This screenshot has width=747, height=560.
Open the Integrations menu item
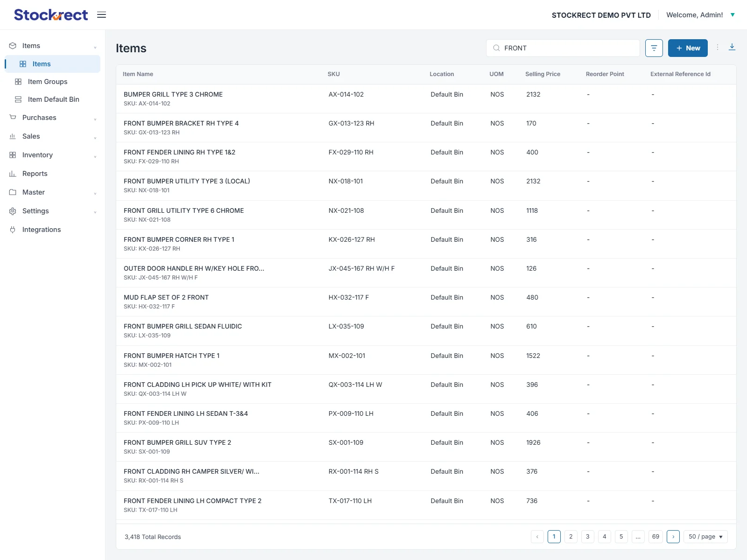42,230
